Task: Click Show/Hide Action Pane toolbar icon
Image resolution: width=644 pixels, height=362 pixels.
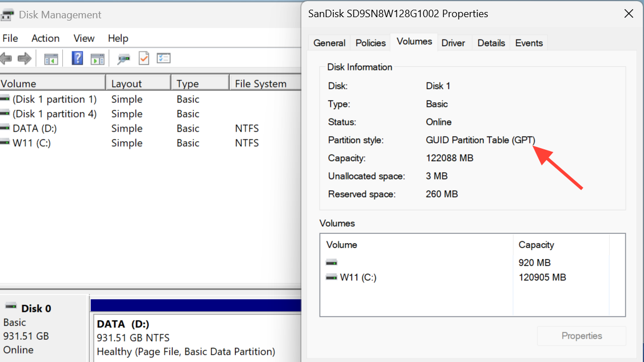Action: click(98, 58)
